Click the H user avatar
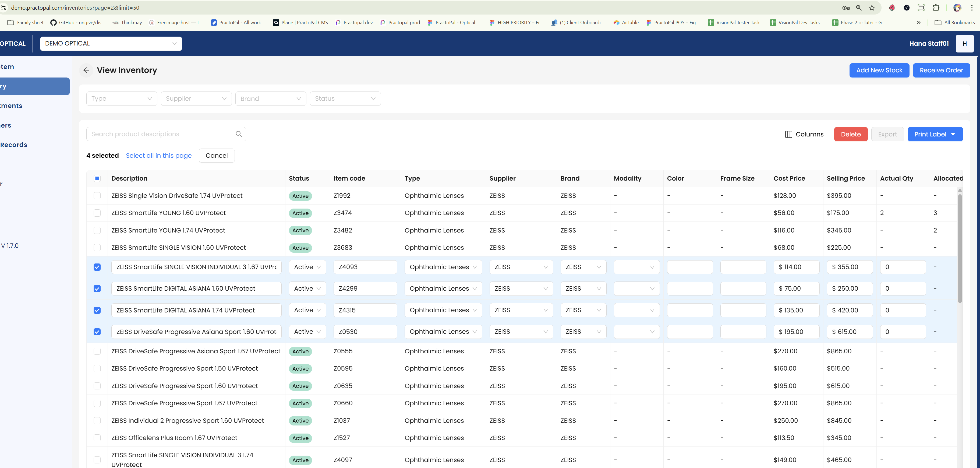Image resolution: width=980 pixels, height=468 pixels. coord(964,44)
